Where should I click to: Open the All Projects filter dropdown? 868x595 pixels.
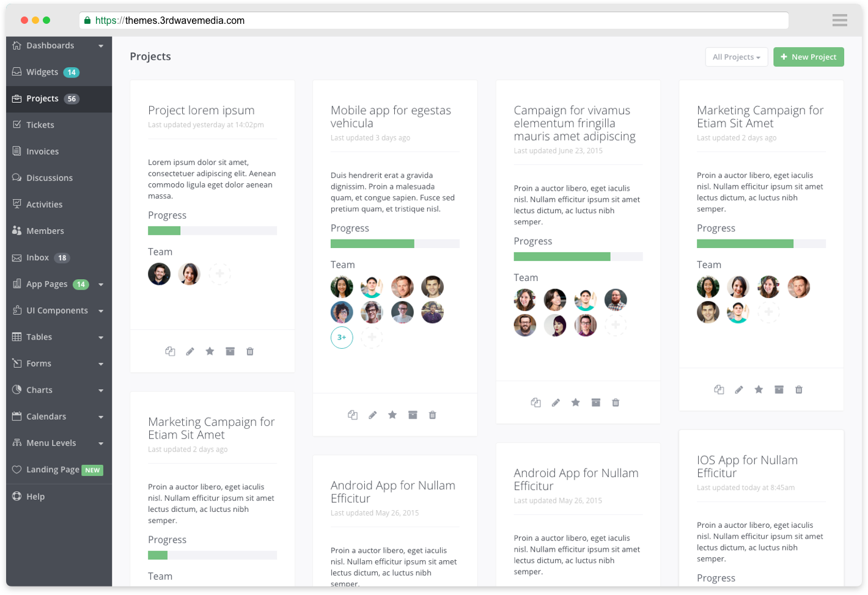(x=736, y=57)
